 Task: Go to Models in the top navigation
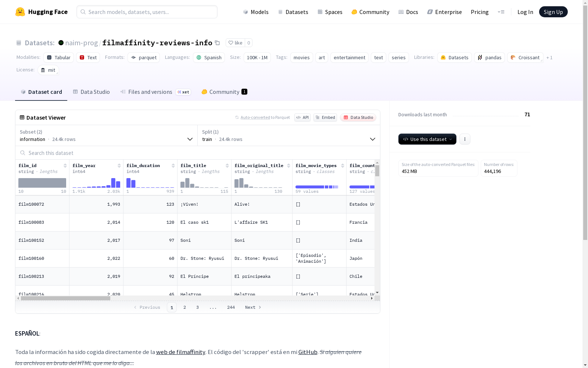coord(256,12)
